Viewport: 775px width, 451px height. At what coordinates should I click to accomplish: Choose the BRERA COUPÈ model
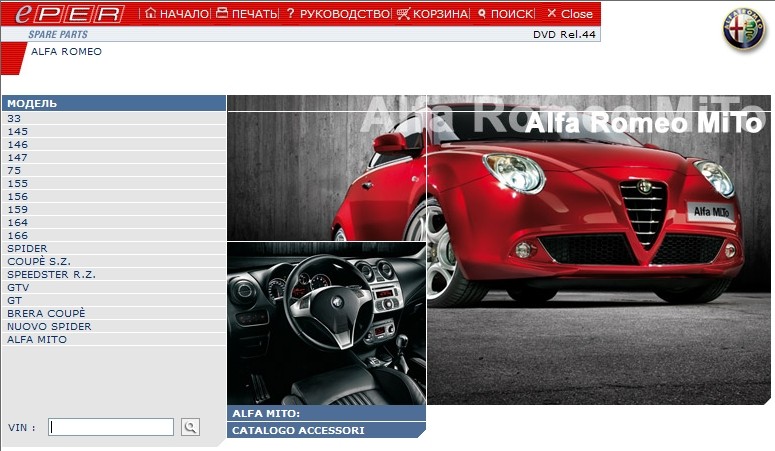click(x=46, y=313)
